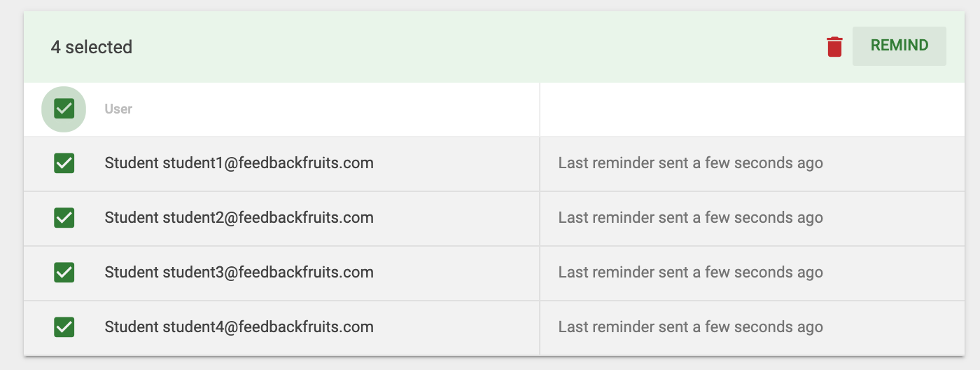Click the "4 selected" count label
Image resolution: width=980 pixels, height=370 pixels.
click(92, 47)
